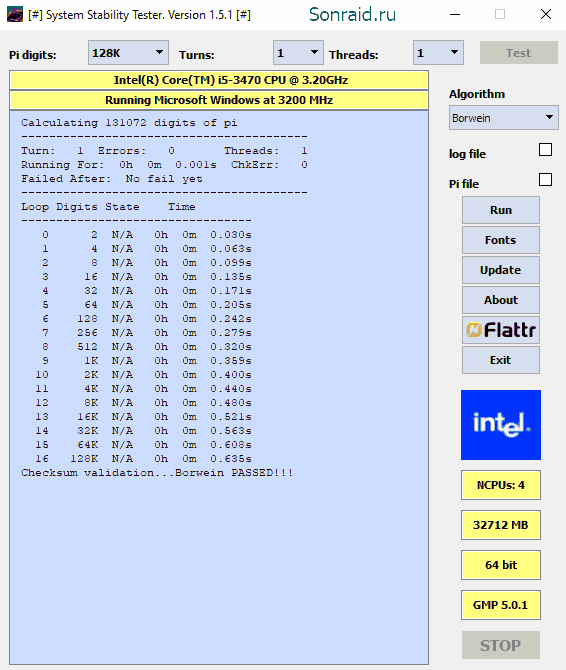
Task: Click the NCPUs: 4 info box
Action: coord(501,485)
